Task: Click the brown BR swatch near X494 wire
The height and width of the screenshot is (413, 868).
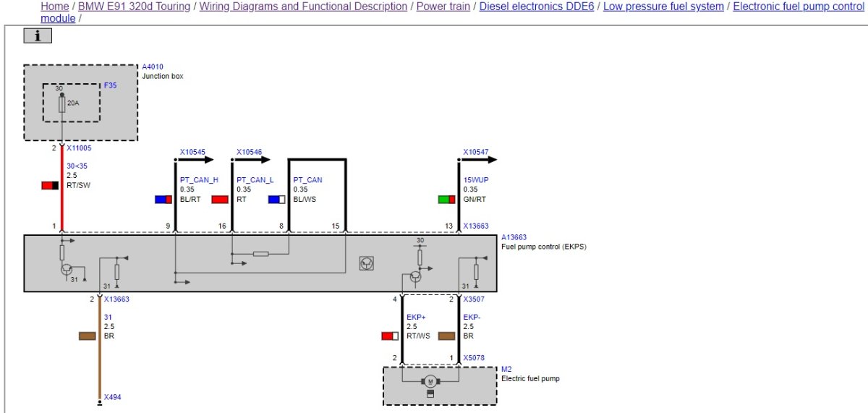Action: [x=87, y=336]
